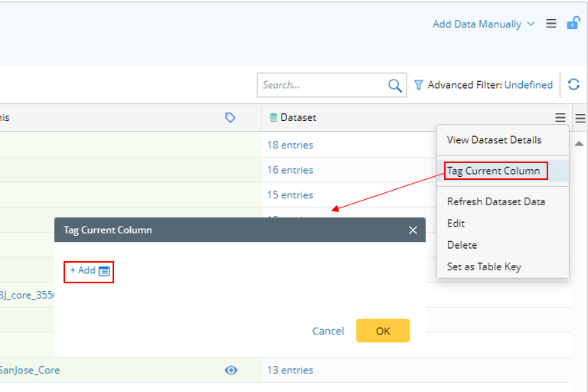
Task: Click + Add in the tag dialog
Action: 83,270
